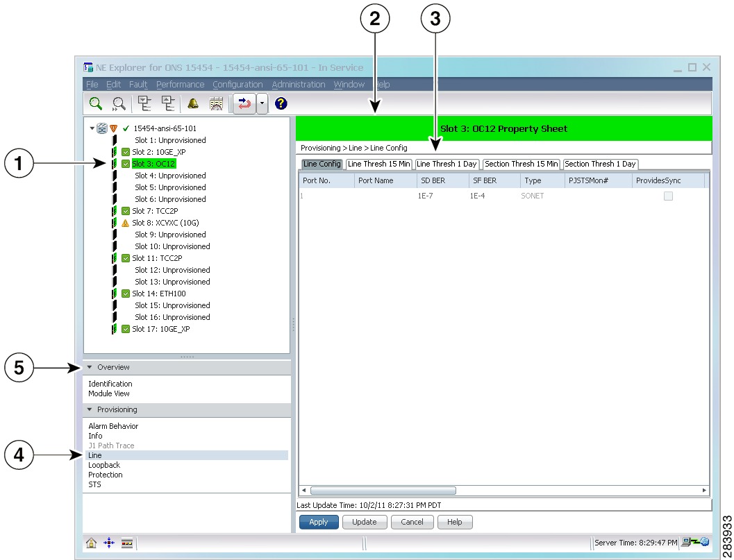Image resolution: width=734 pixels, height=560 pixels.
Task: Switch to the Section Thresh 15 Min tab
Action: coord(521,164)
